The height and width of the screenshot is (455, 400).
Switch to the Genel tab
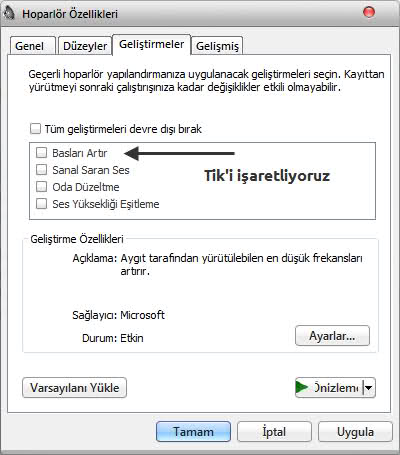pyautogui.click(x=32, y=46)
